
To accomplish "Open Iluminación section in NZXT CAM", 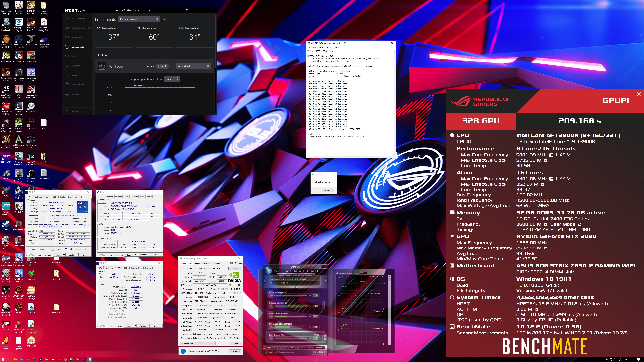I will [x=74, y=38].
